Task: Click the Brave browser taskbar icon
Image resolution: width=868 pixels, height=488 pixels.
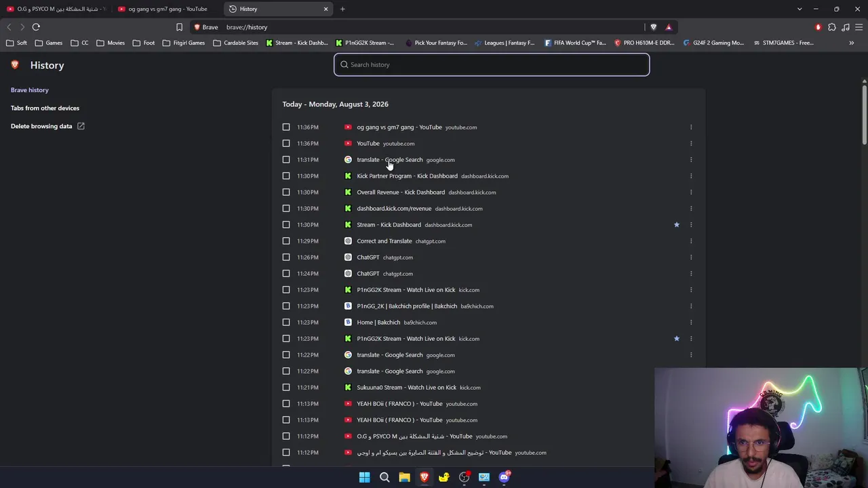Action: click(425, 477)
